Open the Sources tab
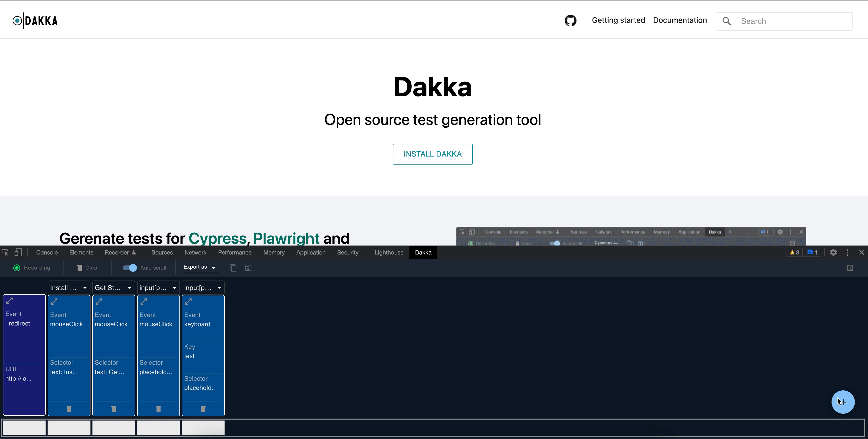Image resolution: width=868 pixels, height=439 pixels. click(x=162, y=252)
